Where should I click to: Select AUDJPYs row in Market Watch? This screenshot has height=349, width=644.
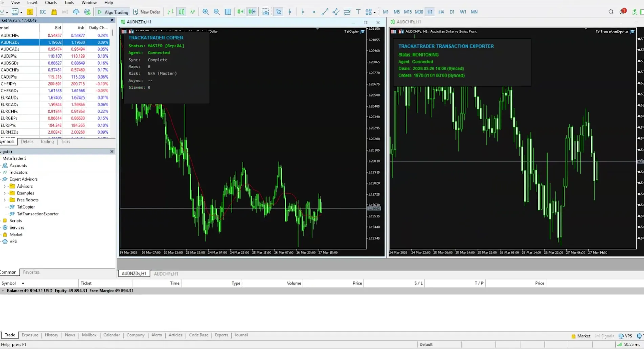click(x=55, y=56)
